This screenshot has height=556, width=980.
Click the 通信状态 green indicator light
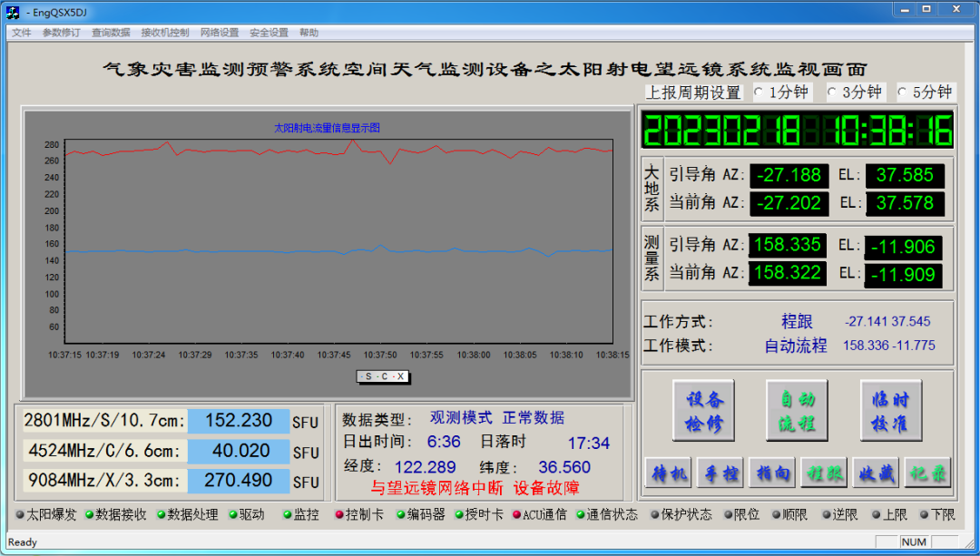pos(581,515)
